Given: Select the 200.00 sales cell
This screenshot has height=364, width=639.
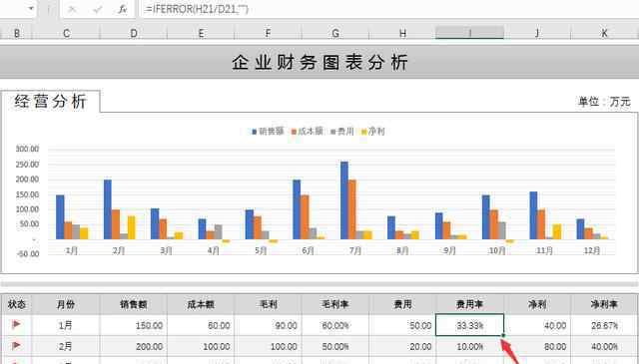Looking at the screenshot, I should click(133, 346).
